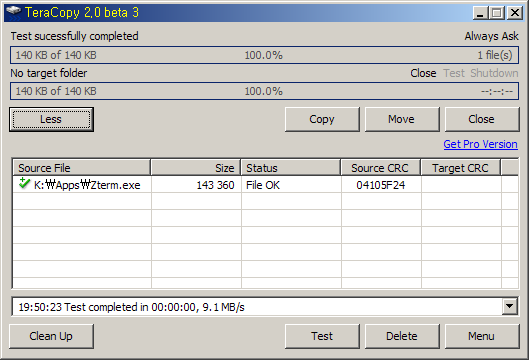Click the large Close button beside Move
Screen dimensions: 529x360
[482, 119]
